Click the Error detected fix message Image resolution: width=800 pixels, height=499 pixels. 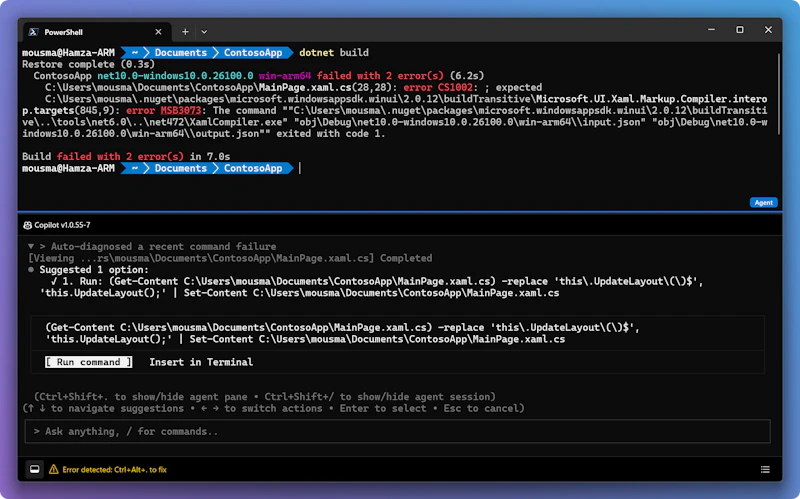(115, 469)
